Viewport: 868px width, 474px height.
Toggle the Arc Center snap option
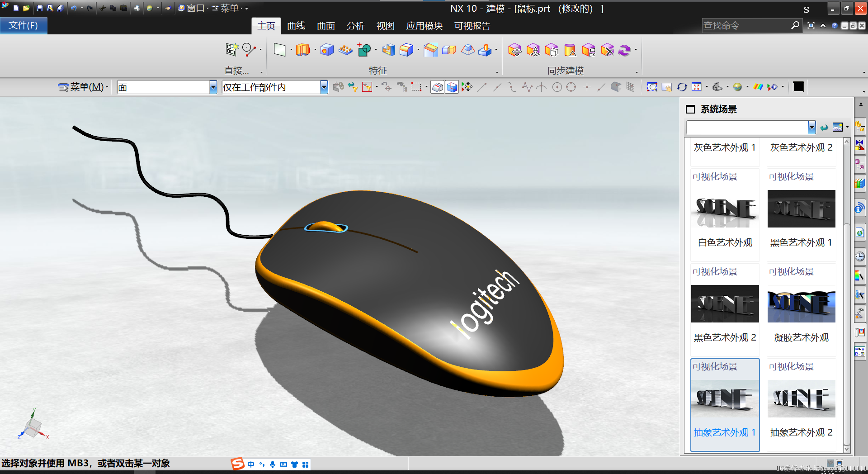[557, 87]
